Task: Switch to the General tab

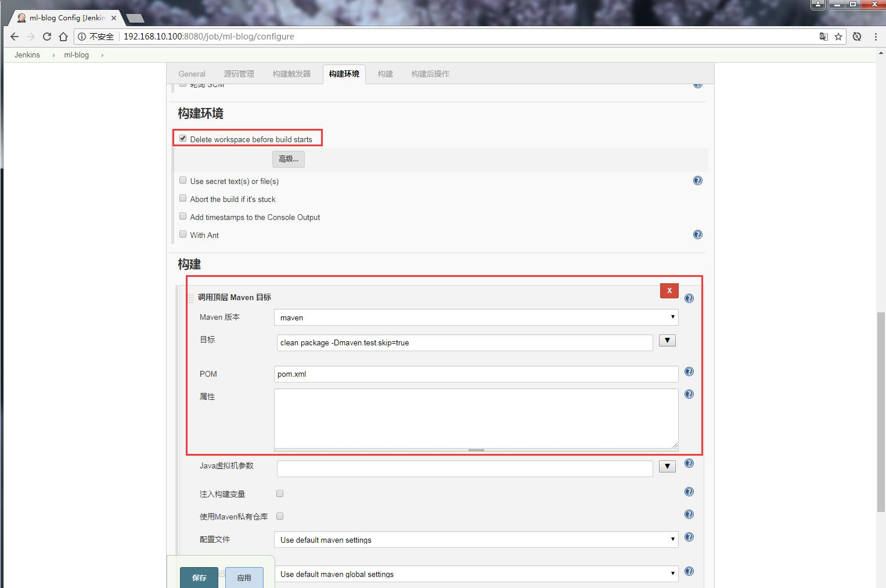Action: [192, 74]
